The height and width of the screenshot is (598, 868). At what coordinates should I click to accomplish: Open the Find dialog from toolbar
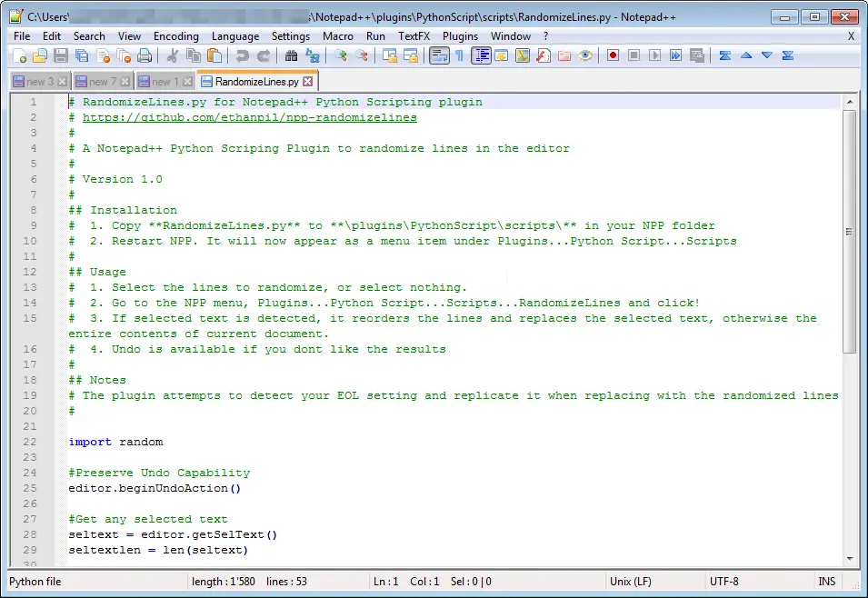click(x=290, y=55)
